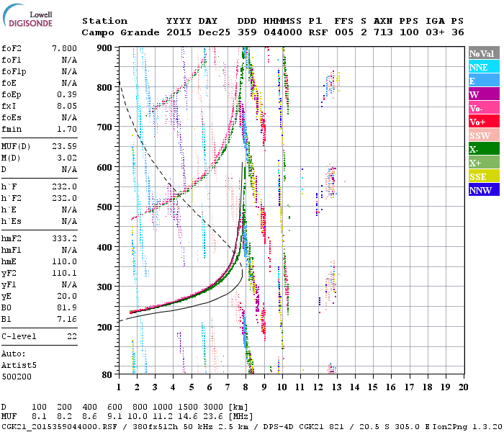Click the MUF 8.1 table value
The height and width of the screenshot is (432, 504).
pyautogui.click(x=39, y=416)
